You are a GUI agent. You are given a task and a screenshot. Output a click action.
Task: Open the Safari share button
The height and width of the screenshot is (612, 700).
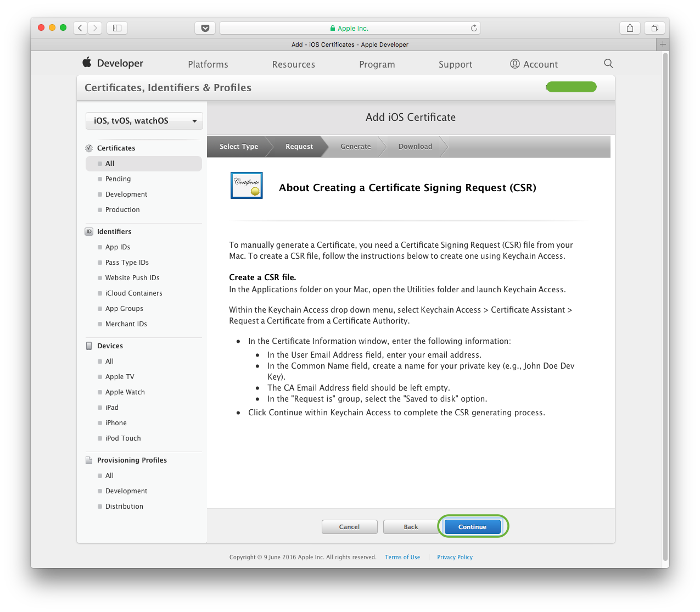630,28
